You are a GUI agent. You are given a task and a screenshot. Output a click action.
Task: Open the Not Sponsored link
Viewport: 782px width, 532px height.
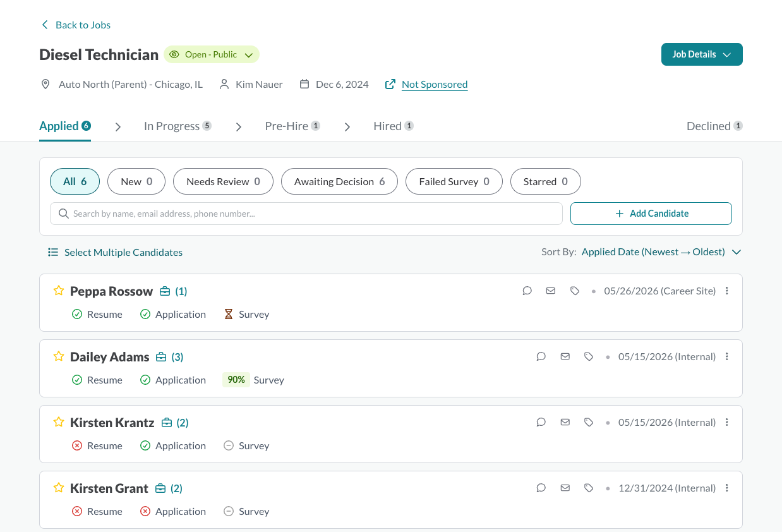[x=435, y=84]
